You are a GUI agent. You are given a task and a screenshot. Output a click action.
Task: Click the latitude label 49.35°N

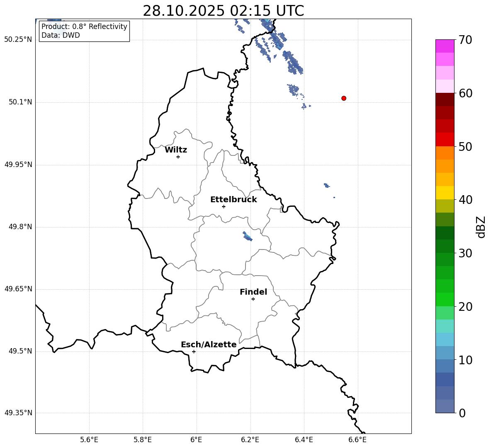pos(18,413)
